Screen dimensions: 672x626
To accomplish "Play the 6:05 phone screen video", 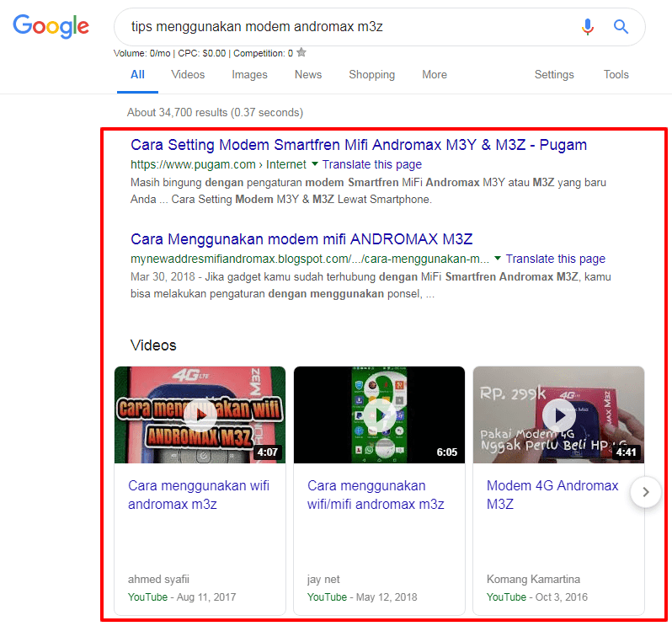I will (x=379, y=415).
